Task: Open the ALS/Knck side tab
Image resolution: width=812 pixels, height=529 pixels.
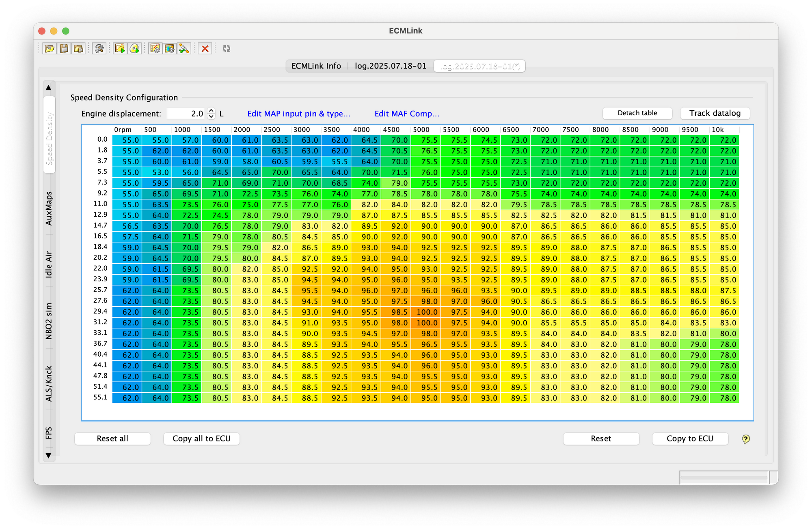Action: [49, 384]
